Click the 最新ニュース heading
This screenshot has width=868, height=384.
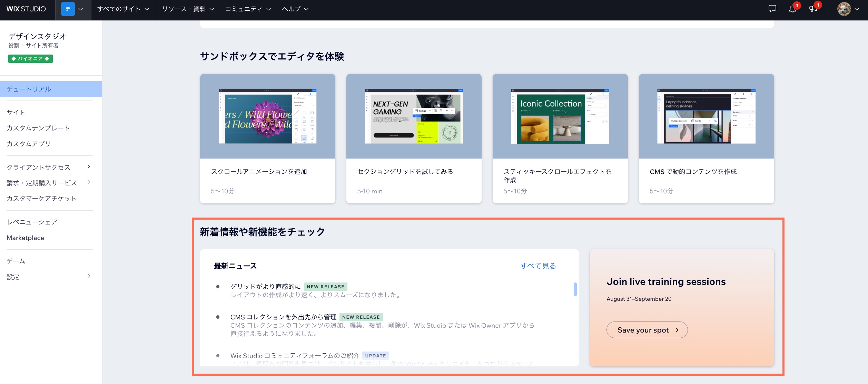(x=235, y=266)
